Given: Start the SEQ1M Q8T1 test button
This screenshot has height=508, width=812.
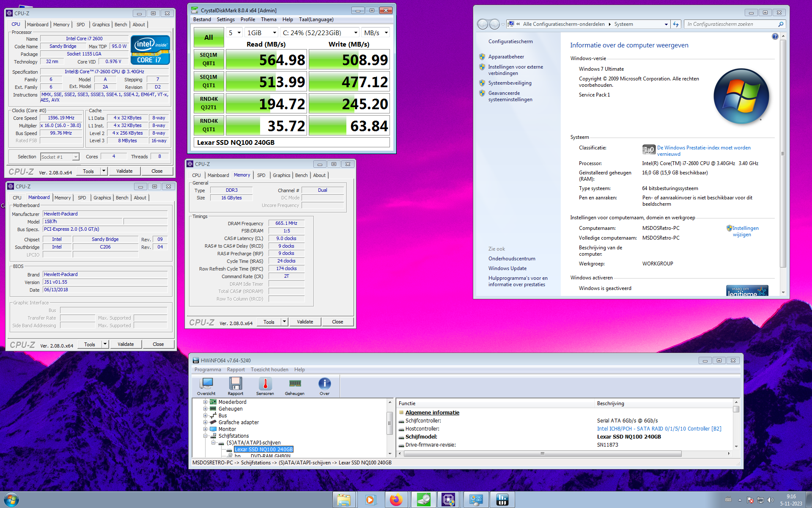Looking at the screenshot, I should pos(208,59).
